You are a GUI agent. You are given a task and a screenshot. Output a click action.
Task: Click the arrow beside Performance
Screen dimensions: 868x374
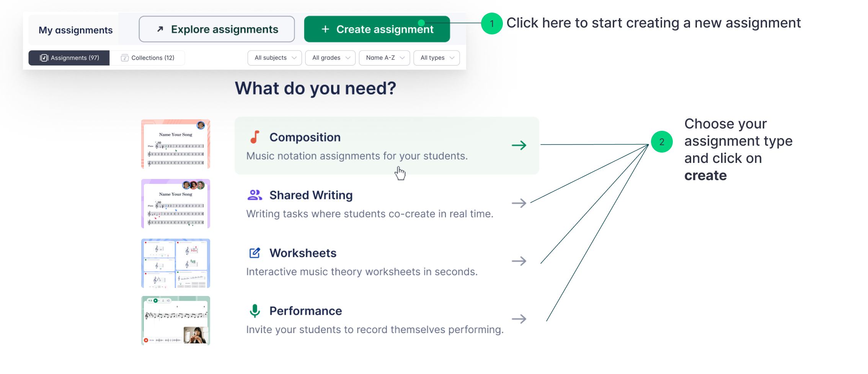coord(519,319)
